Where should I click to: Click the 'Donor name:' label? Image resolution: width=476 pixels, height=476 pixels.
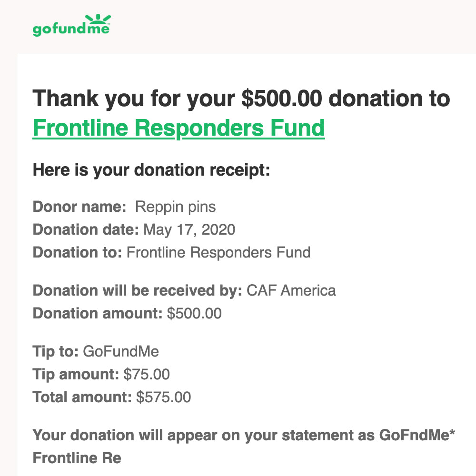point(79,207)
